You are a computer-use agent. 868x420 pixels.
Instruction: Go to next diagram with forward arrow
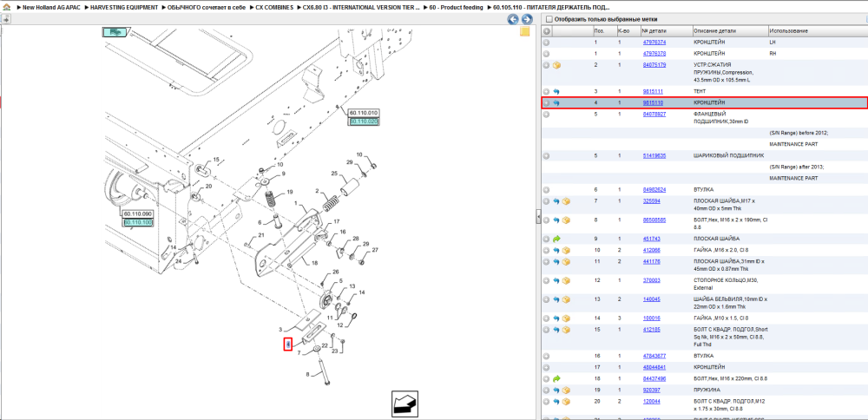tap(527, 19)
